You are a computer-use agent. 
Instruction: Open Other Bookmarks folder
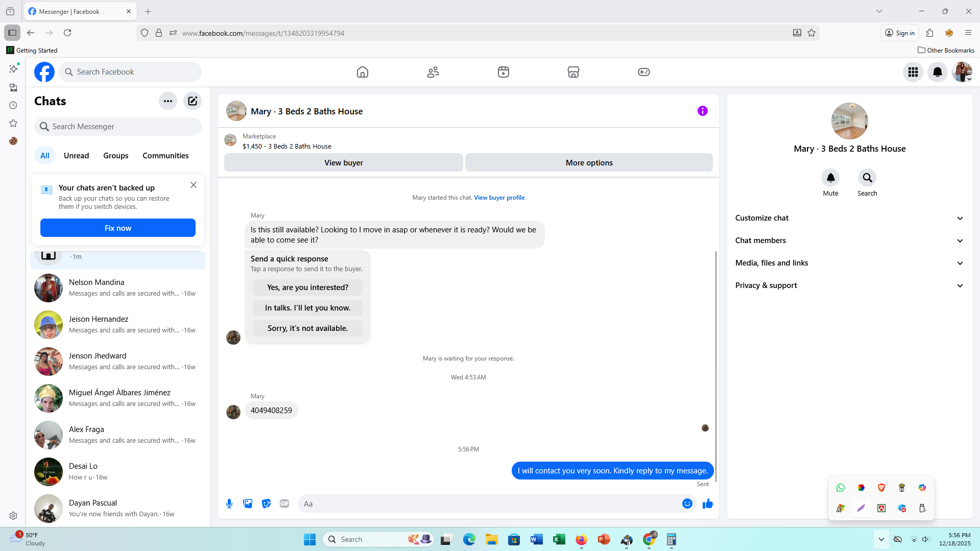946,50
